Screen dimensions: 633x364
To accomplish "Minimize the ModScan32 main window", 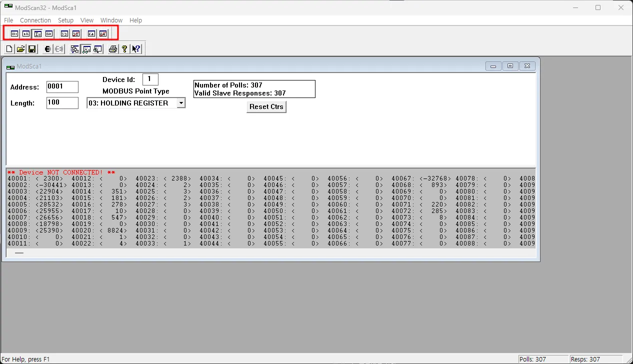I will pyautogui.click(x=575, y=7).
